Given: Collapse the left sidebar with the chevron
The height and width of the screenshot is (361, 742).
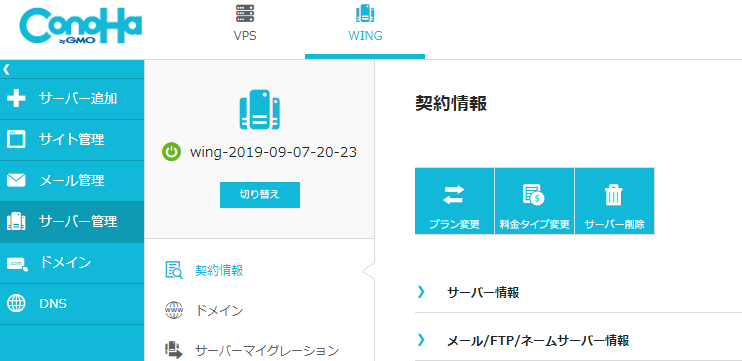Looking at the screenshot, I should [x=6, y=70].
